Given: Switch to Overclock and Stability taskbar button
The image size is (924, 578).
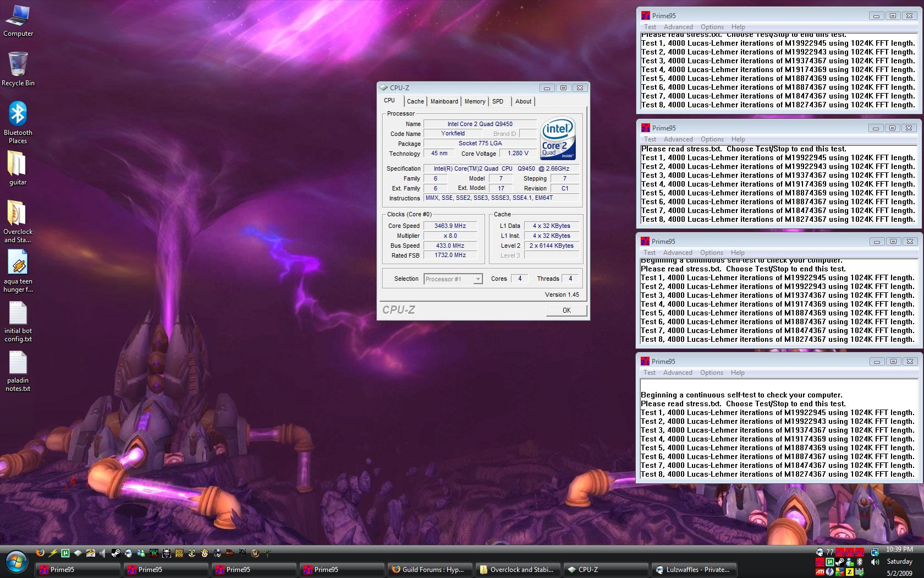Looking at the screenshot, I should (518, 570).
